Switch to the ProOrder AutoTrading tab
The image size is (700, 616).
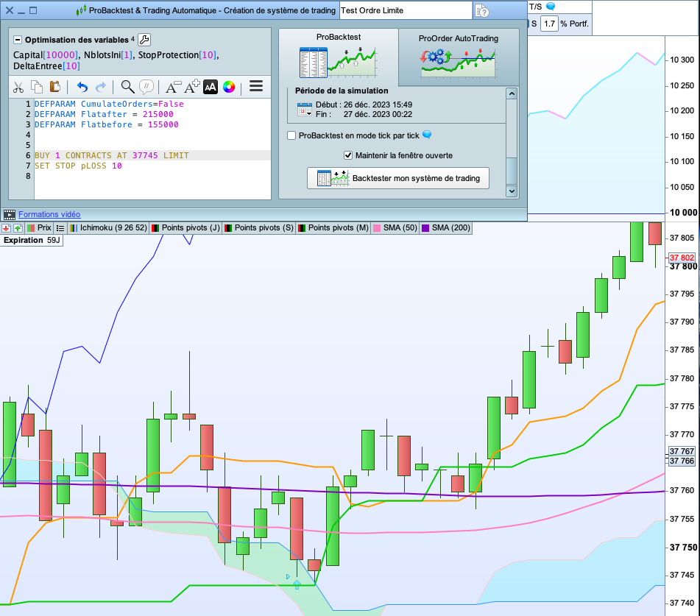pyautogui.click(x=459, y=57)
